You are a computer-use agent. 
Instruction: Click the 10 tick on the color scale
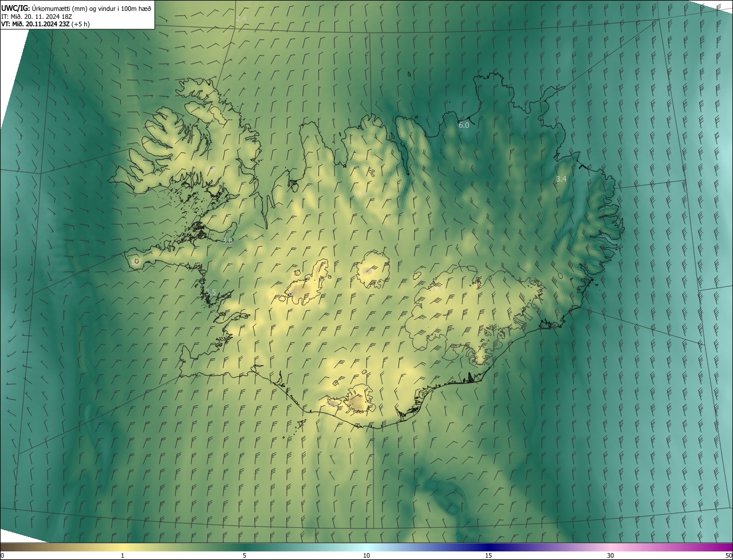pyautogui.click(x=366, y=556)
